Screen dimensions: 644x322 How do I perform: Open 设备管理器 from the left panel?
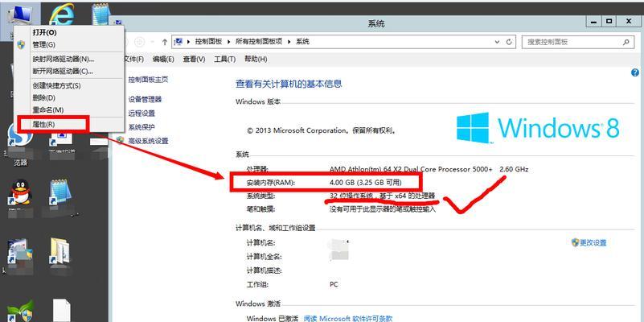tap(145, 99)
